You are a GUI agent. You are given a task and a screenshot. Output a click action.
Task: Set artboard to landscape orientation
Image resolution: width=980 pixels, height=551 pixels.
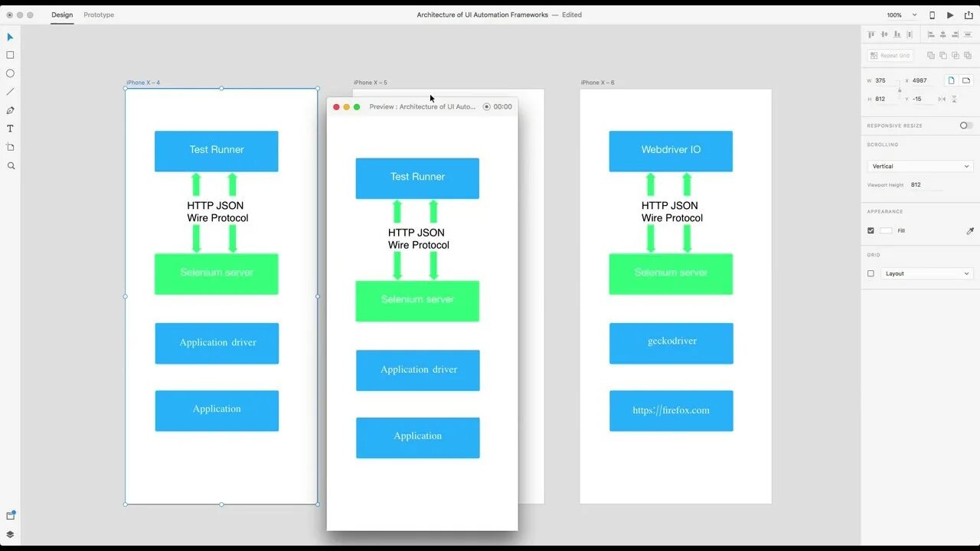click(966, 80)
